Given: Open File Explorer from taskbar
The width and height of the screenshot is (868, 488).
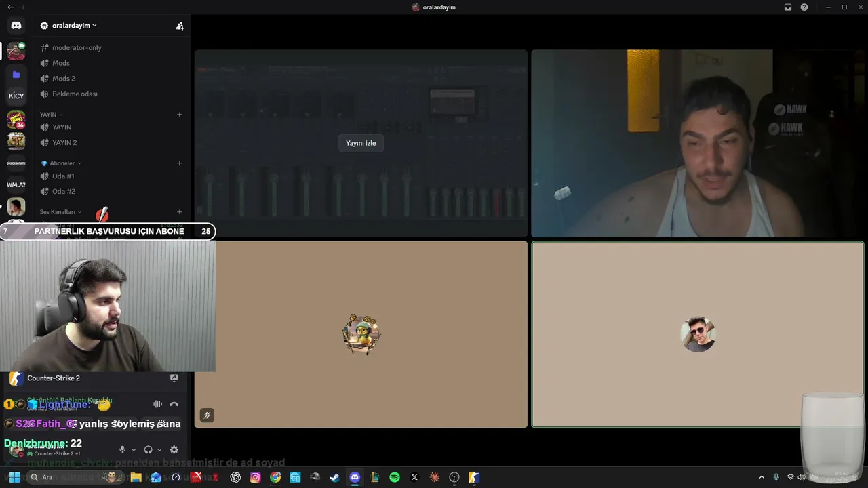Looking at the screenshot, I should coord(136,477).
